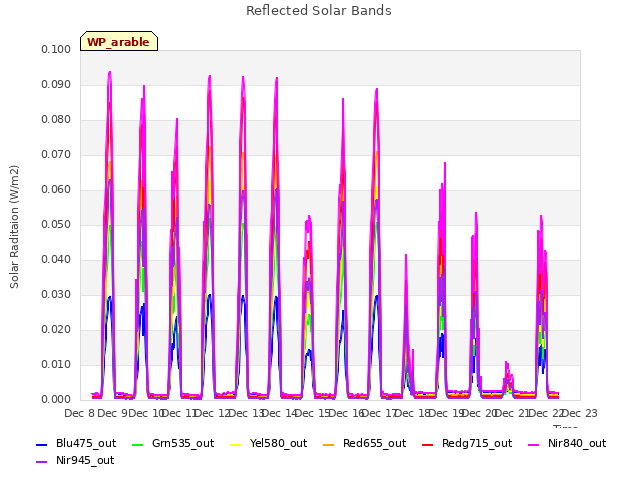
Task: Click the 0.080 y-axis tick label
Action: click(56, 120)
